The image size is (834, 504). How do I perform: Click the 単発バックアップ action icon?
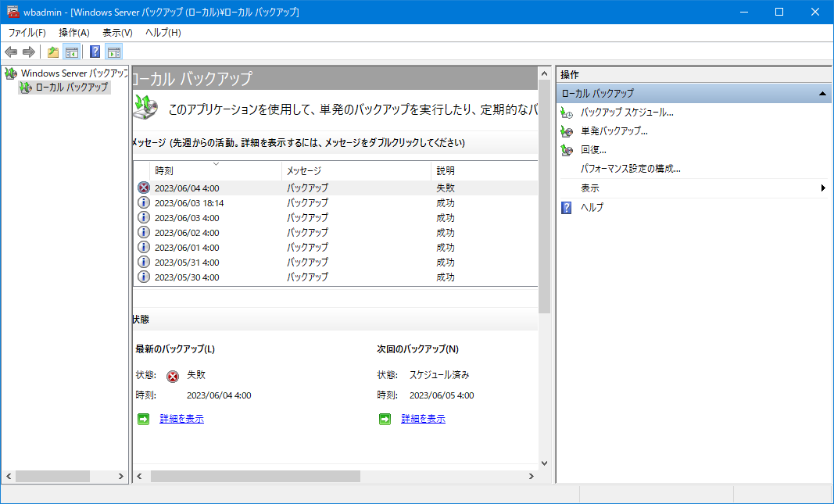[x=567, y=131]
